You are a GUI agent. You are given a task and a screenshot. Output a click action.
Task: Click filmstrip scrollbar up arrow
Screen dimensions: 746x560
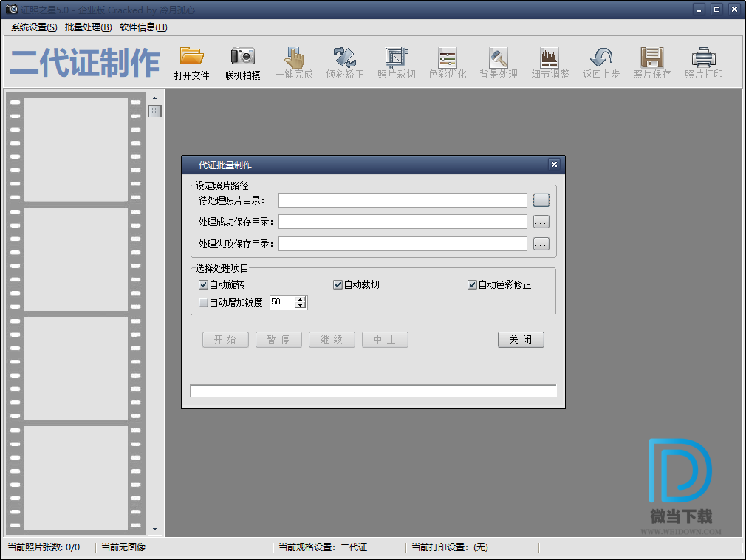tap(154, 98)
